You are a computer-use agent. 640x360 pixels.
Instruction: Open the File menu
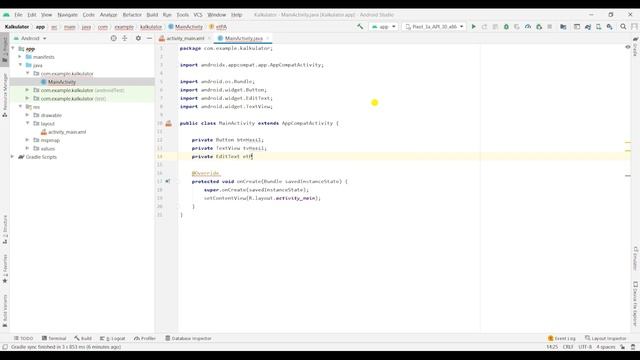point(18,15)
